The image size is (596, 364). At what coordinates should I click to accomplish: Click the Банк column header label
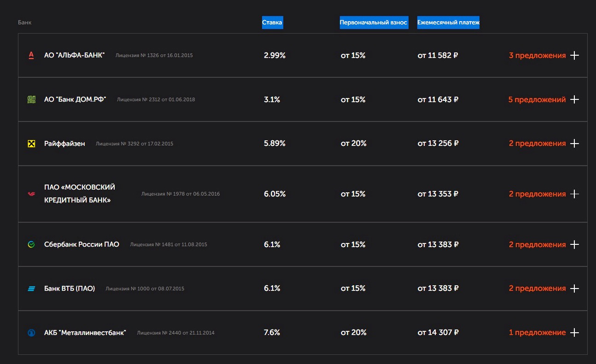[x=25, y=23]
